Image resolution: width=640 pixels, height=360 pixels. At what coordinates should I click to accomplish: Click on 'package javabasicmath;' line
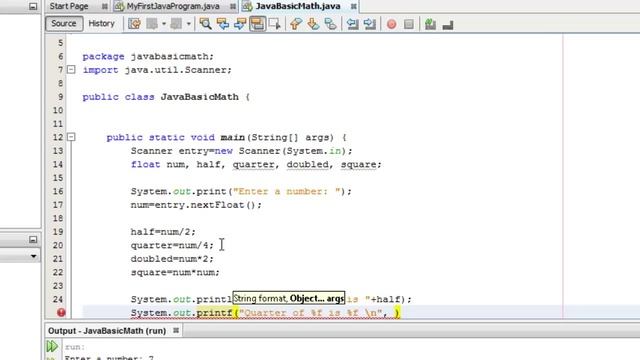point(148,56)
